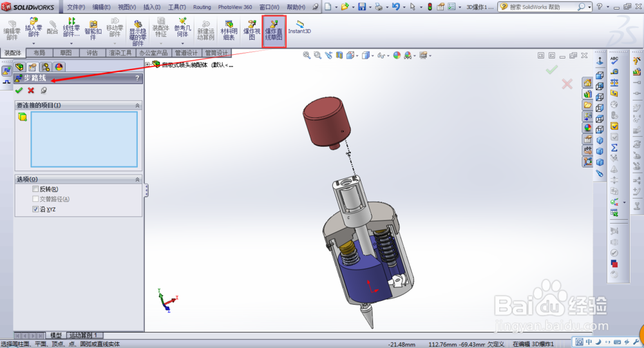644x348 pixels.
Task: Click the Insert Components (插入零部件) tool
Action: [33, 28]
